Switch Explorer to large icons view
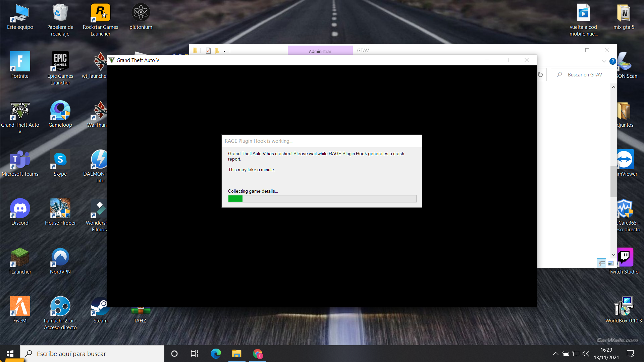 point(611,263)
